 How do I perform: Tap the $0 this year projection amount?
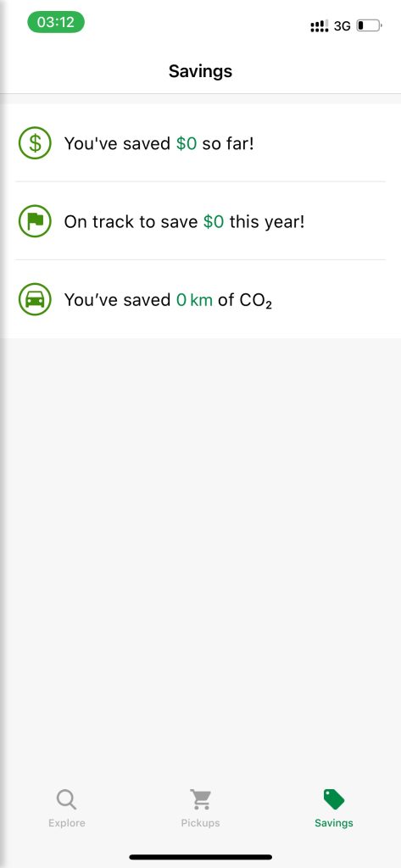coord(214,222)
